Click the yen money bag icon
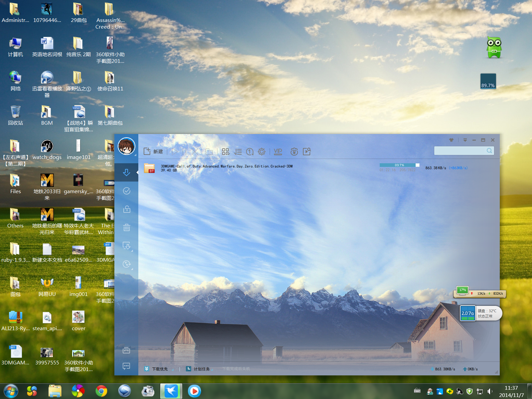 tap(294, 152)
